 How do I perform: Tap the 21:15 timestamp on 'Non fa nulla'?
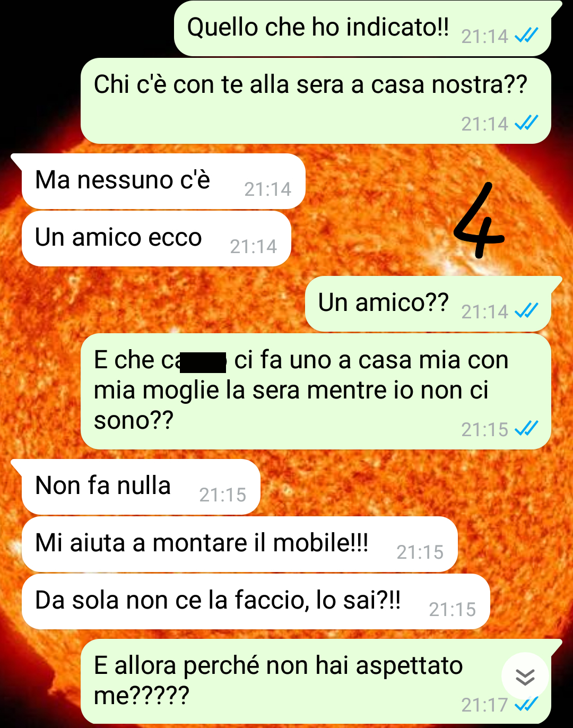[223, 495]
